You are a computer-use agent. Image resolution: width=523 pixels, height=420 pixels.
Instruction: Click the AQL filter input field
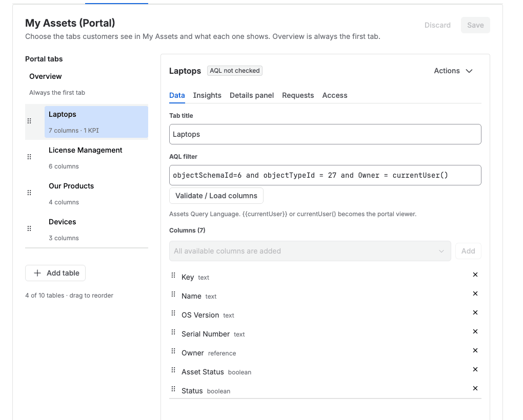[325, 175]
